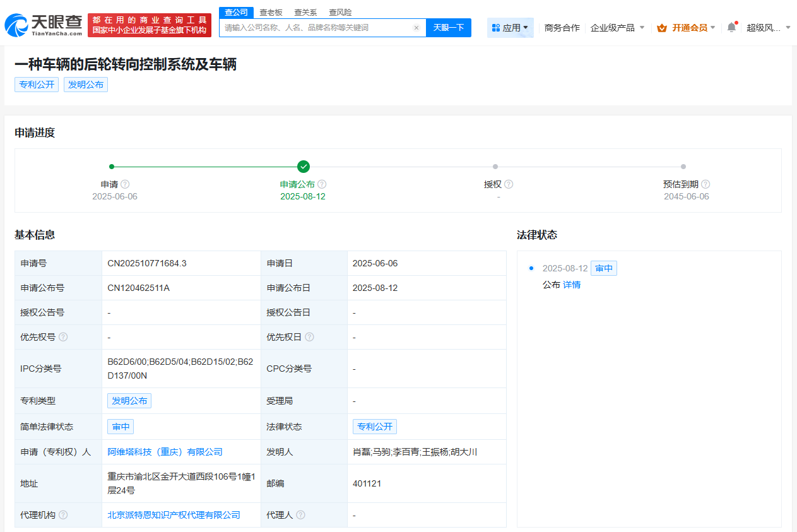Viewport: 797px width, 532px height.
Task: Click the 天眼一下 search button
Action: 449,28
